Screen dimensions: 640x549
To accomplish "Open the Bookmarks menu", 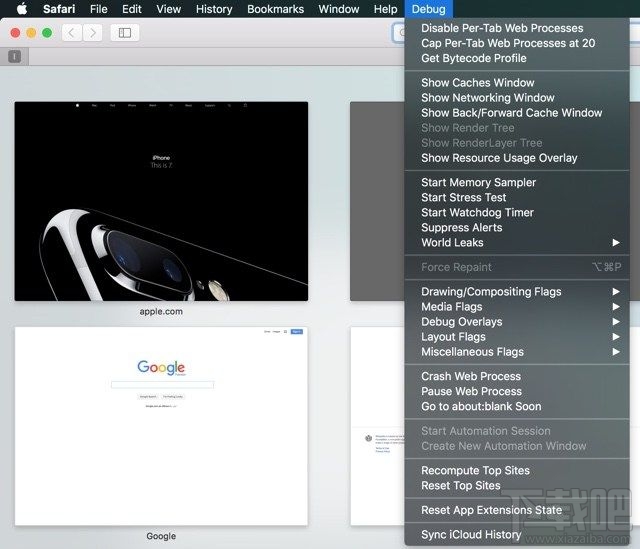I will coord(275,9).
